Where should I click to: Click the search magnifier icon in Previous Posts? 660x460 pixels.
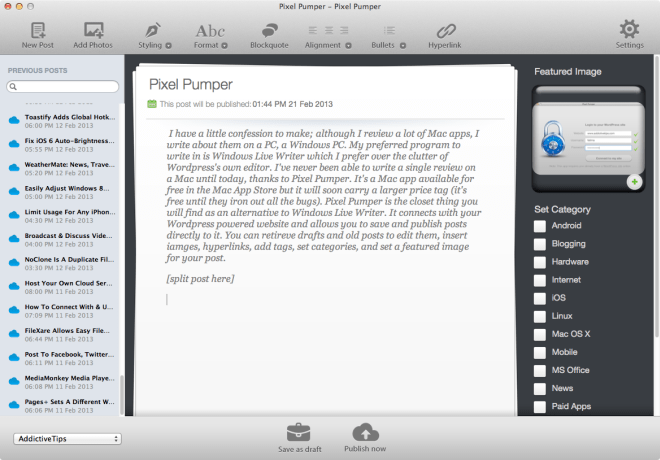coord(13,86)
